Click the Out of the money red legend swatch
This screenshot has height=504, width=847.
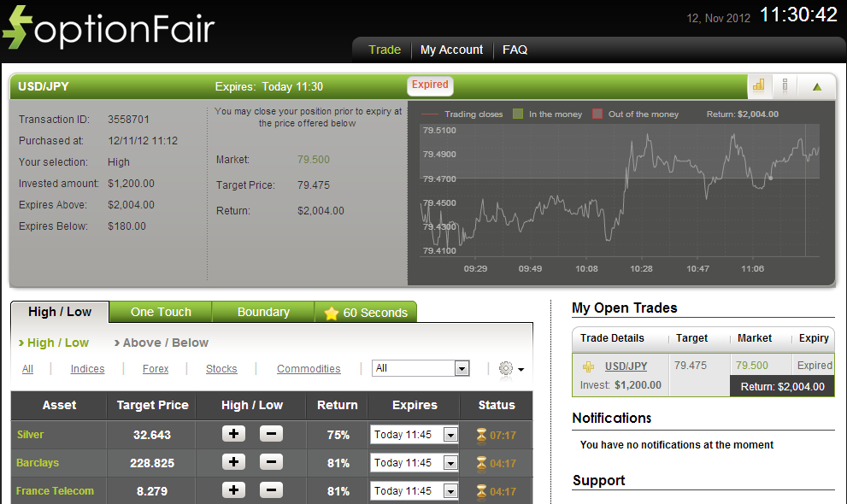[597, 114]
